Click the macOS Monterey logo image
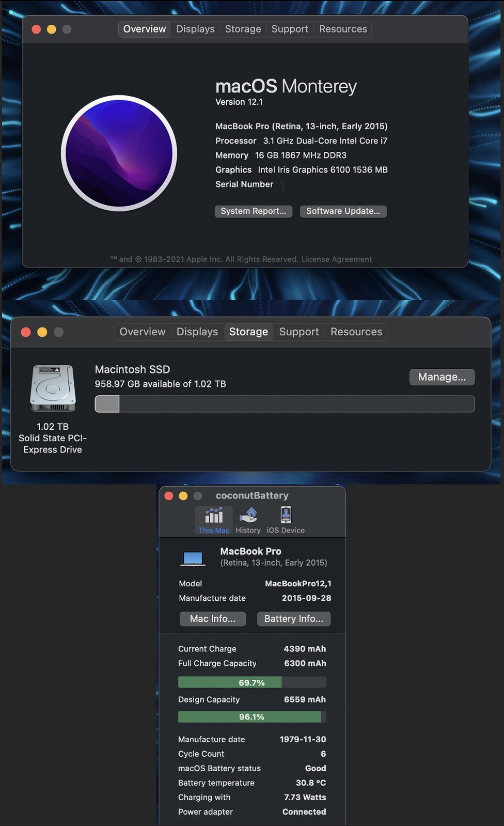 [x=119, y=153]
